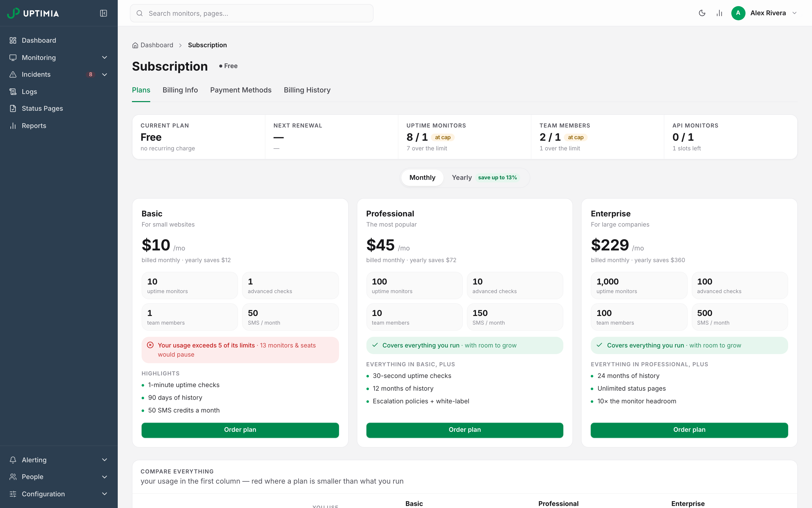Click the Reports chart icon

(x=13, y=126)
